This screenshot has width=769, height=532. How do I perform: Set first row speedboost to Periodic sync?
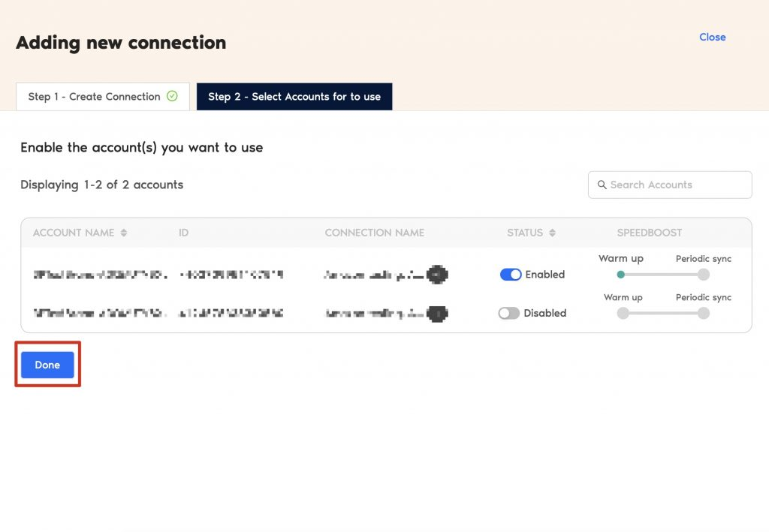(x=704, y=275)
